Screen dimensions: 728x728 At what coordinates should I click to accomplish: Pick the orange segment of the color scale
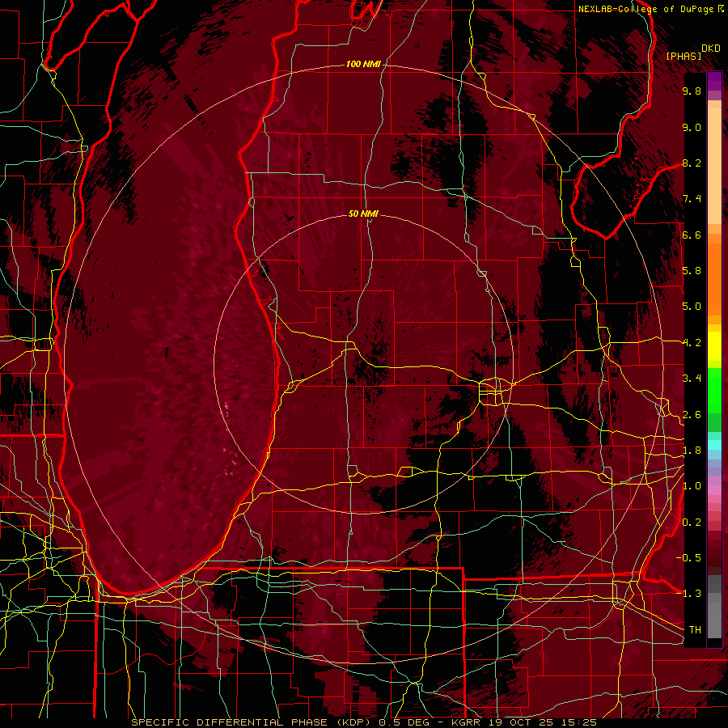point(714,278)
